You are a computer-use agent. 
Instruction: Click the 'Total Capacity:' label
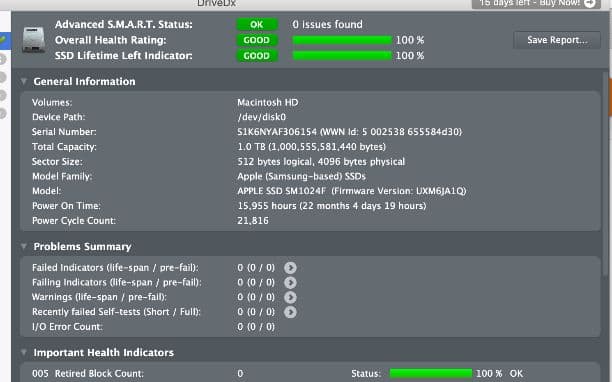pos(64,147)
